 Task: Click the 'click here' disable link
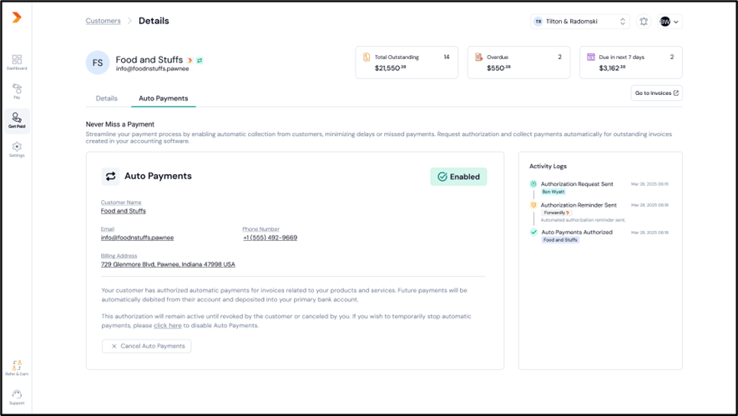coord(167,325)
